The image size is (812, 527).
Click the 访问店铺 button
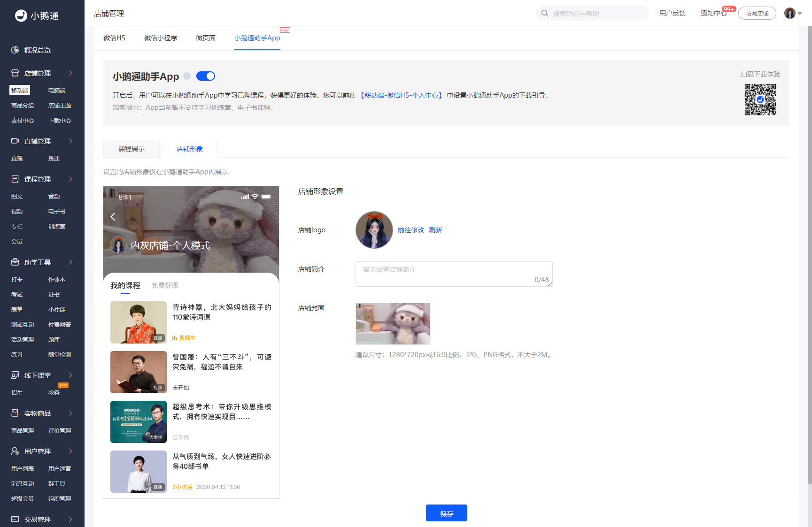pyautogui.click(x=757, y=13)
